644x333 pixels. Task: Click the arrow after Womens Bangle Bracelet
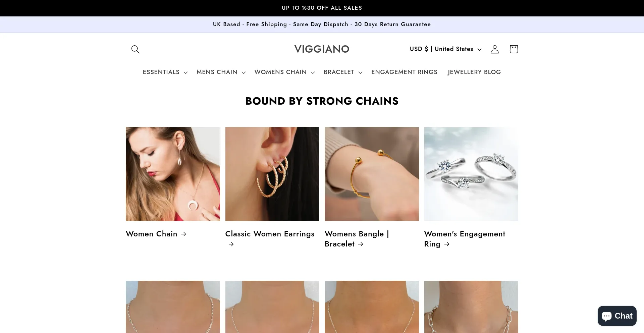(x=361, y=244)
